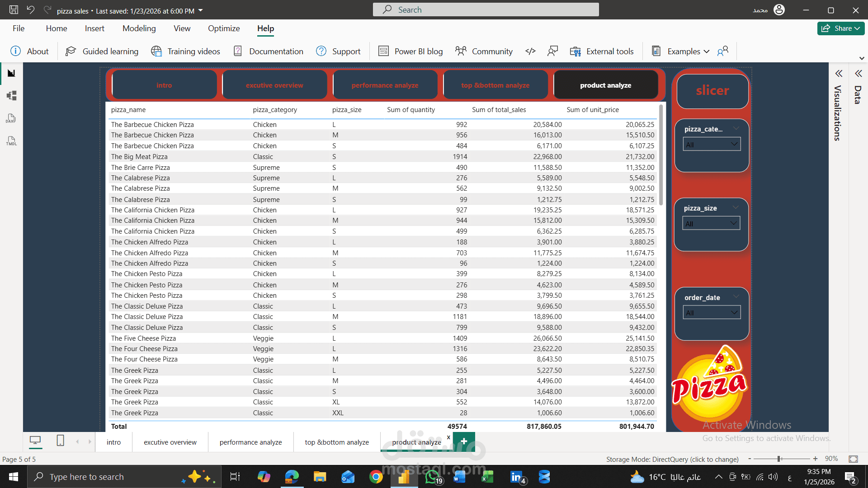Open the order_date slicer dropdown
The image size is (868, 488).
[x=712, y=313]
